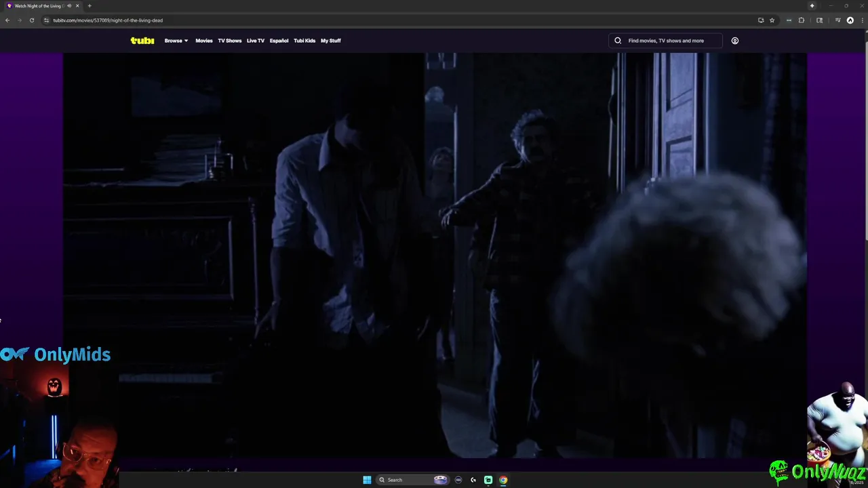
Task: Open Chrome profile avatar
Action: tap(850, 20)
